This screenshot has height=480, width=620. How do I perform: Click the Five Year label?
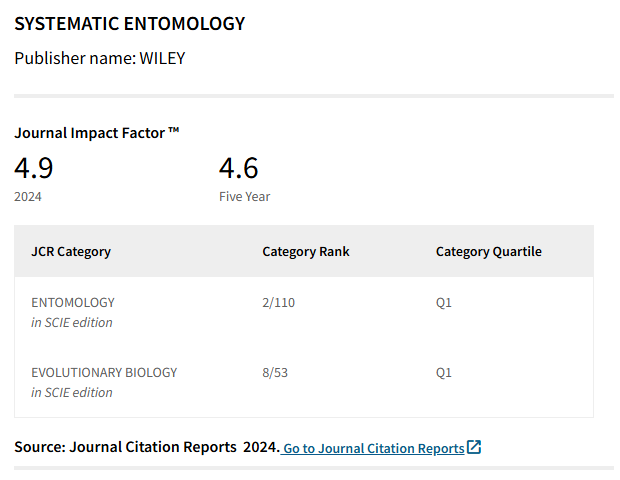click(244, 197)
